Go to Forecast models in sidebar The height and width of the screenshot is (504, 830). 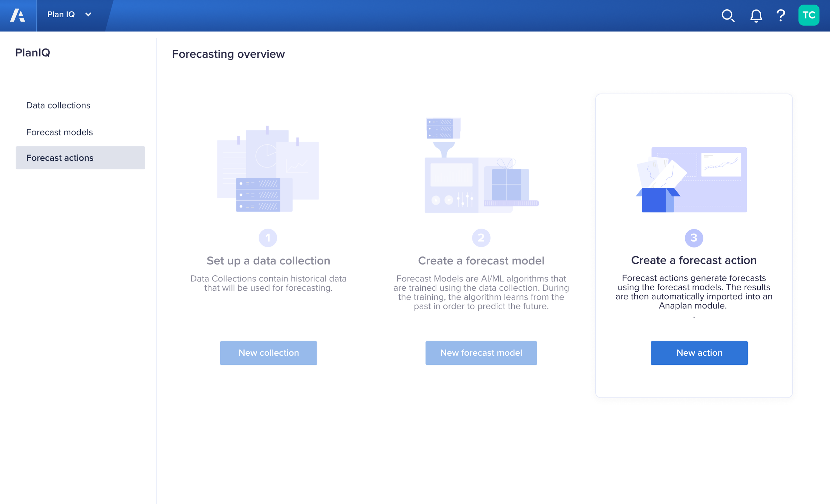pyautogui.click(x=60, y=132)
